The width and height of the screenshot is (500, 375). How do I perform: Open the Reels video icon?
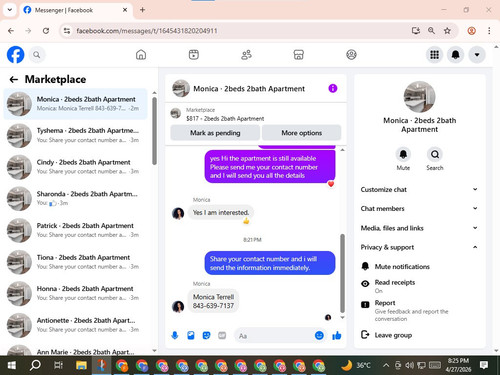(194, 55)
